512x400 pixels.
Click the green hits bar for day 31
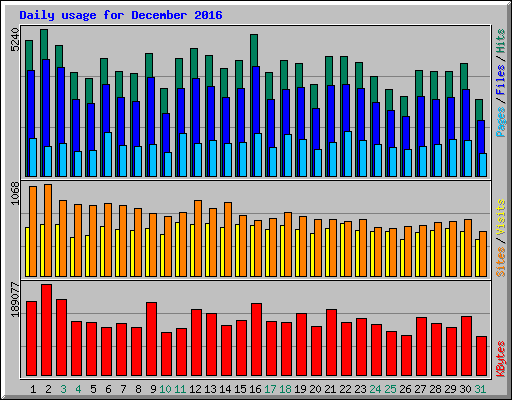click(479, 110)
